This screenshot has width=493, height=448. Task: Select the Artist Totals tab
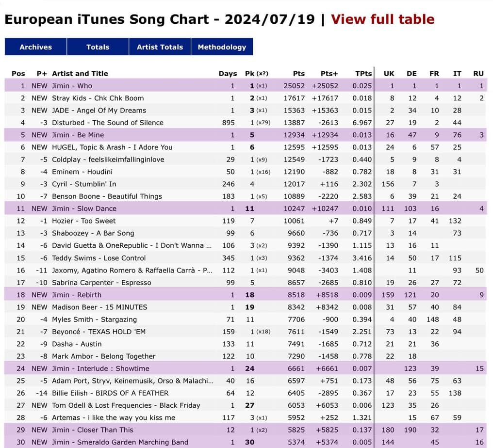pos(160,47)
